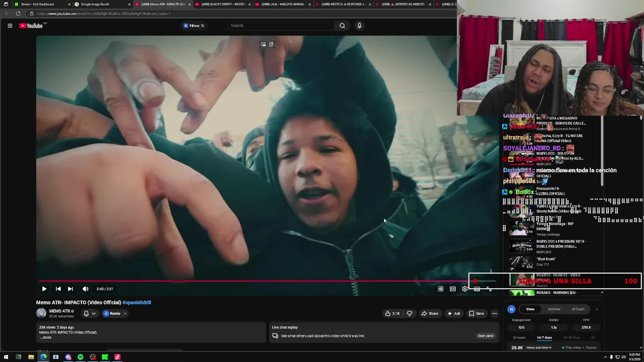Dislike the video
The height and width of the screenshot is (362, 644).
(410, 313)
